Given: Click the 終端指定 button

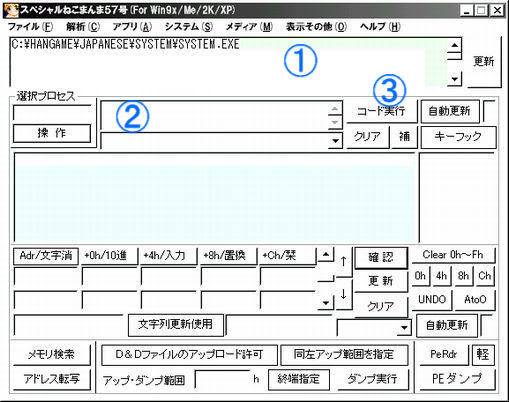Looking at the screenshot, I should (299, 379).
